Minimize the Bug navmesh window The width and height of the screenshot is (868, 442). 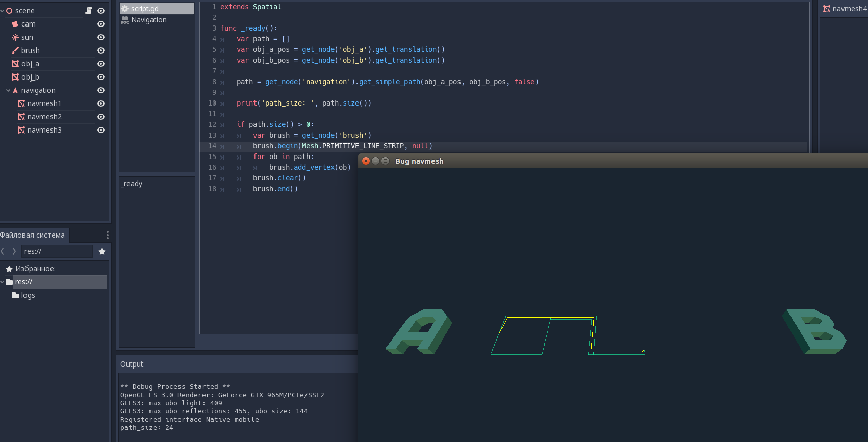pyautogui.click(x=375, y=161)
